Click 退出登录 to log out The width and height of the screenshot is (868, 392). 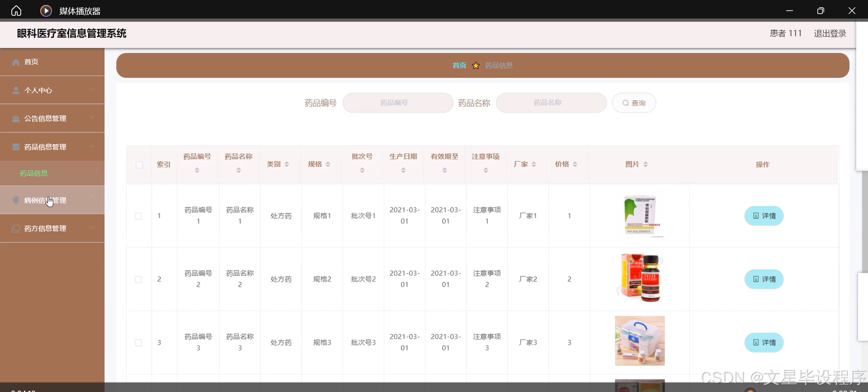(x=830, y=33)
